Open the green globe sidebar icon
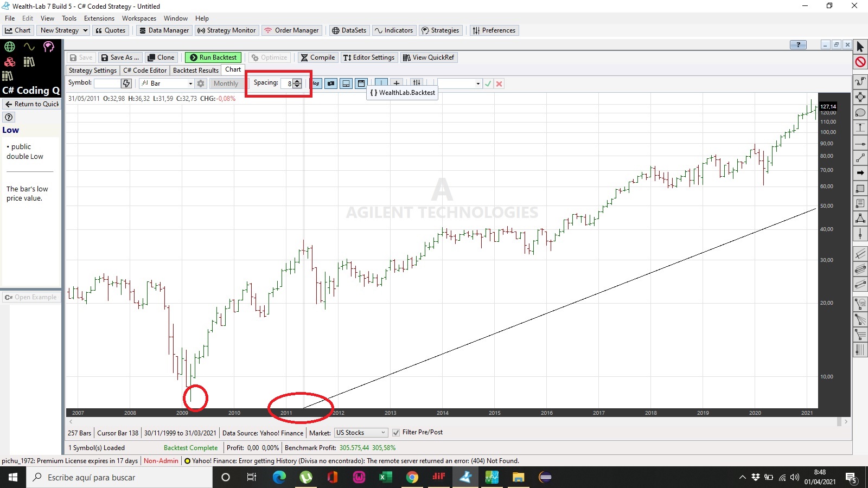868x488 pixels. coord(9,47)
